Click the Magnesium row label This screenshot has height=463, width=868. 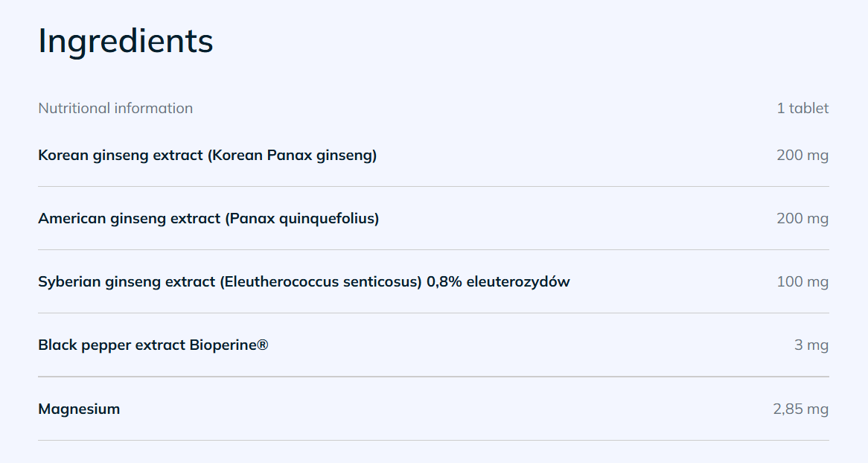pyautogui.click(x=79, y=409)
